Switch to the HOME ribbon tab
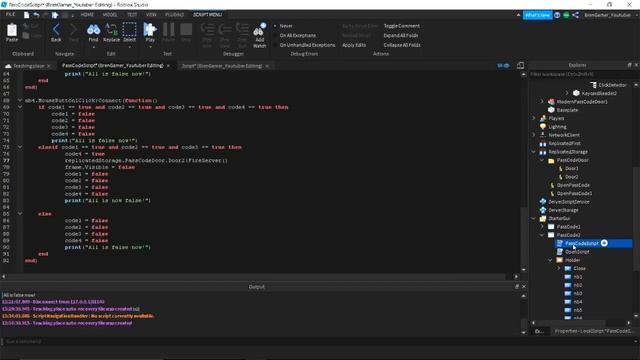The image size is (640, 360). [x=87, y=14]
